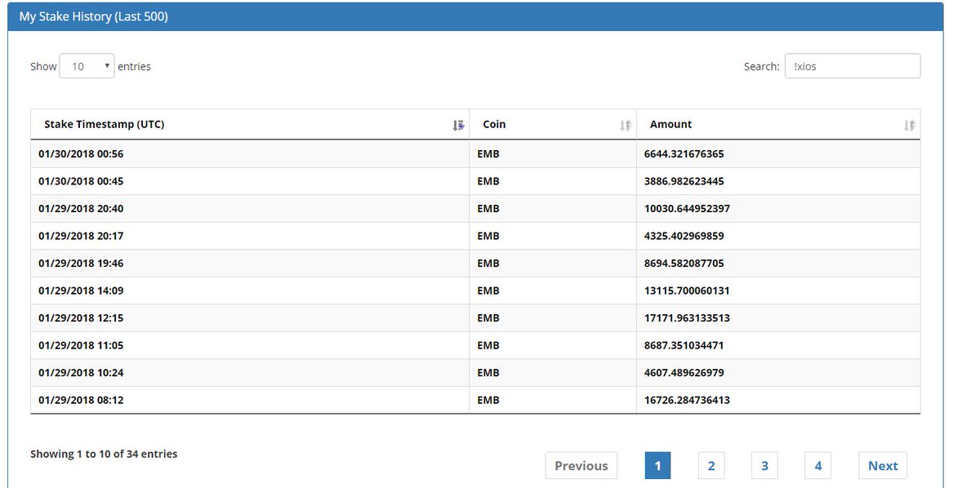
Task: Sort the Amount column via its arrows
Action: tap(910, 125)
